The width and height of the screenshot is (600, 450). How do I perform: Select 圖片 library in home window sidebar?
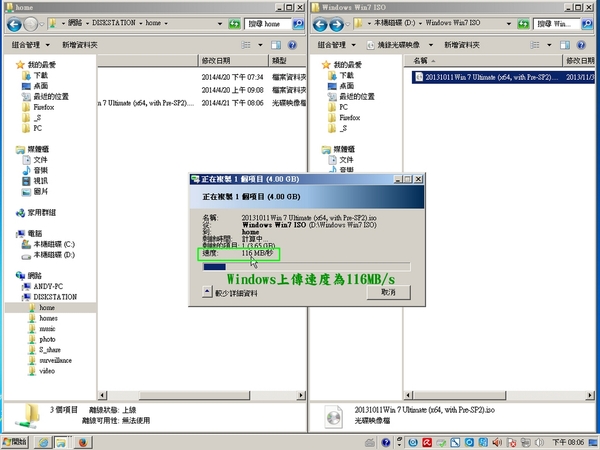[41, 191]
